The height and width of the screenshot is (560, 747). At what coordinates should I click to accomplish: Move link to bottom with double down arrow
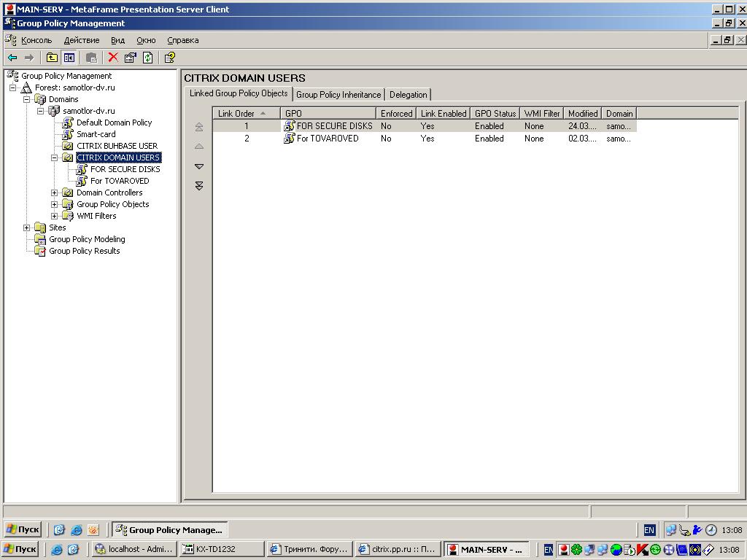[199, 186]
